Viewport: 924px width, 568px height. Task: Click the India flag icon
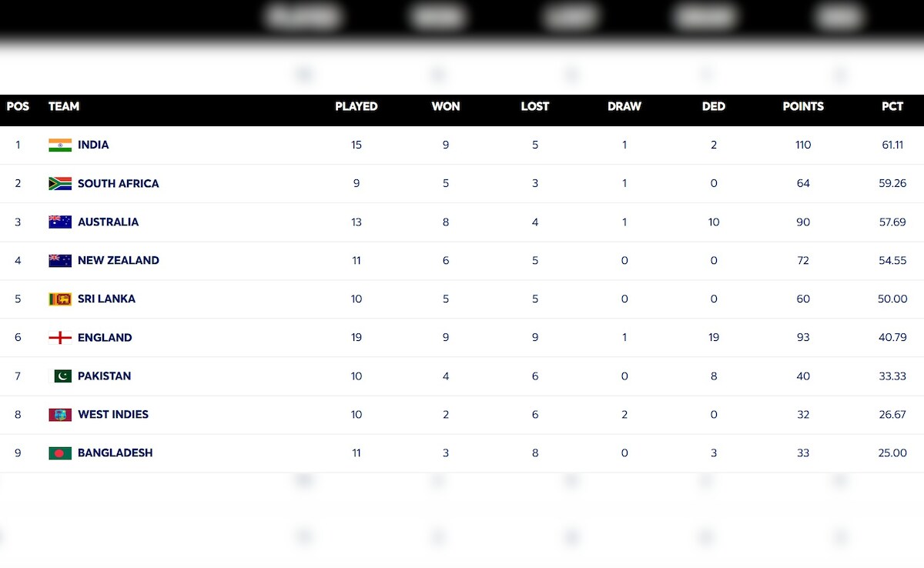point(60,145)
